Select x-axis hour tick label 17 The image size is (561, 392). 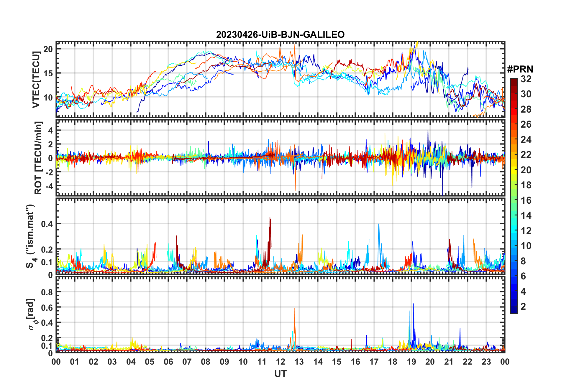coord(374,362)
